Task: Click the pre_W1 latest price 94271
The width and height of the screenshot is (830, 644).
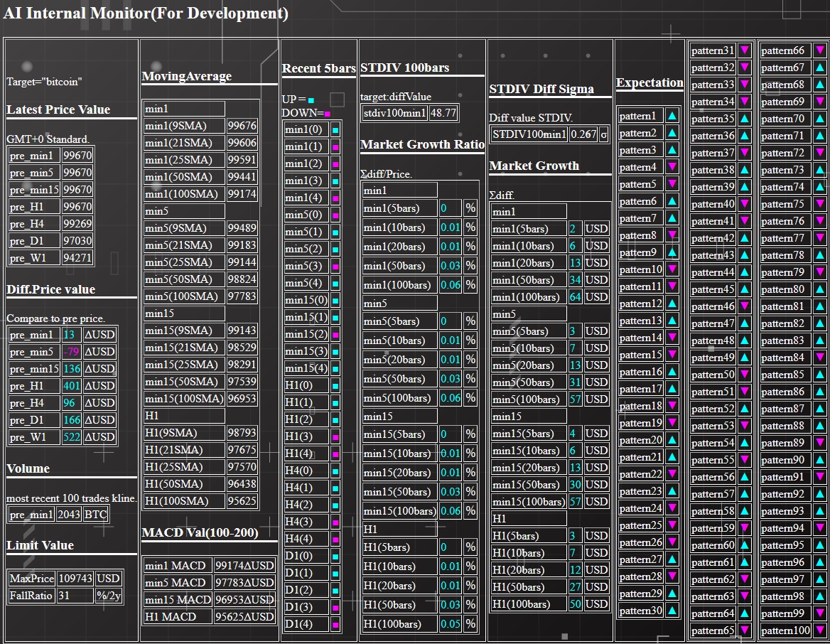Action: [x=77, y=258]
